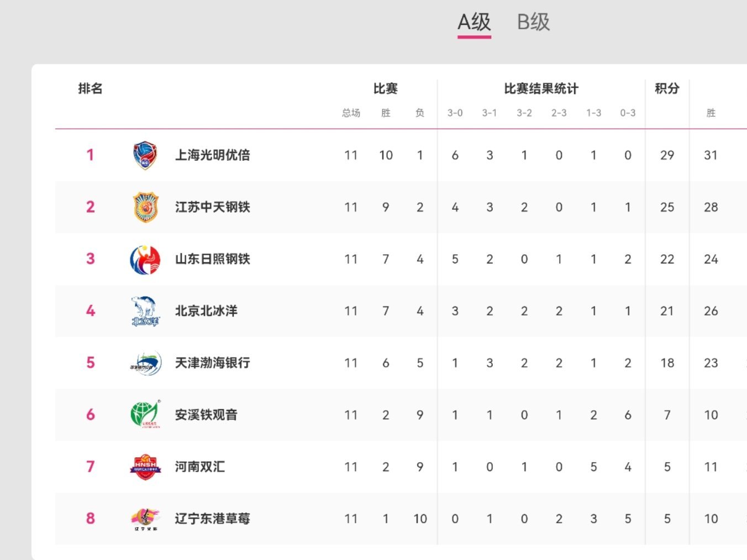747x560 pixels.
Task: Open the 辽宁东港草莓 team name link
Action: 212,519
